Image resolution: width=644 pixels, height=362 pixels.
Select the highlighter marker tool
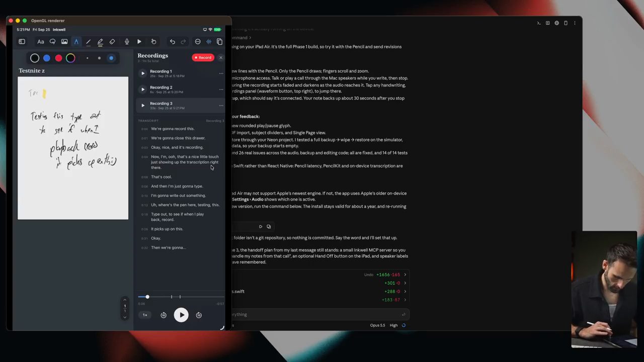click(100, 42)
